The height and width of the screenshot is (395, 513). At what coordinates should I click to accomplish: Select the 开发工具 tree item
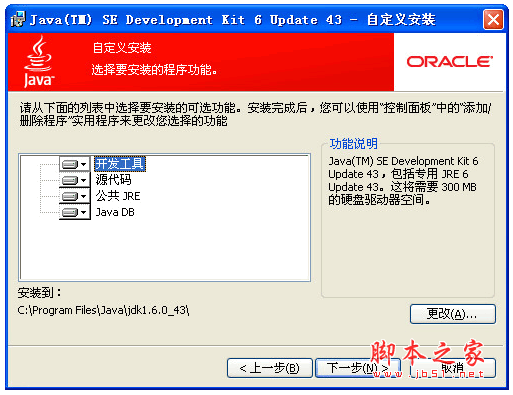pyautogui.click(x=120, y=164)
